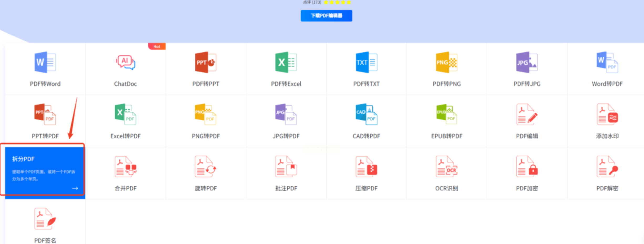The height and width of the screenshot is (244, 644).
Task: Open the Word转PDF converter icon
Action: 607,62
